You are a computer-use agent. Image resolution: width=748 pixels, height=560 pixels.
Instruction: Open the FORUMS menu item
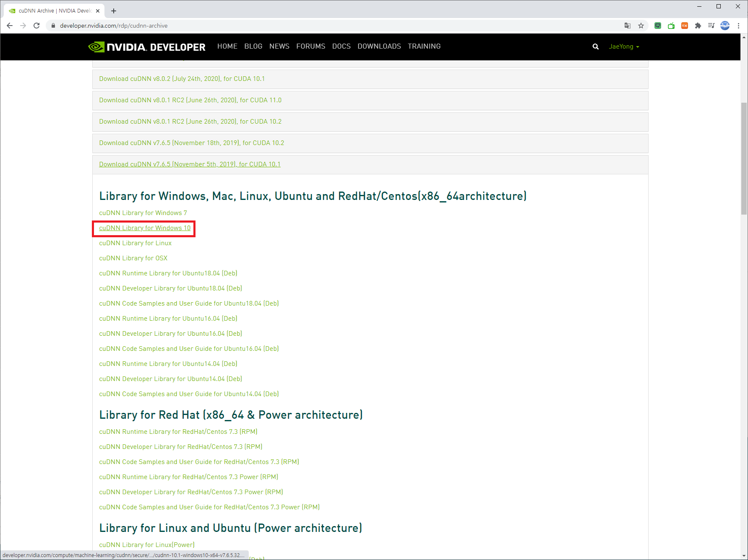(311, 46)
